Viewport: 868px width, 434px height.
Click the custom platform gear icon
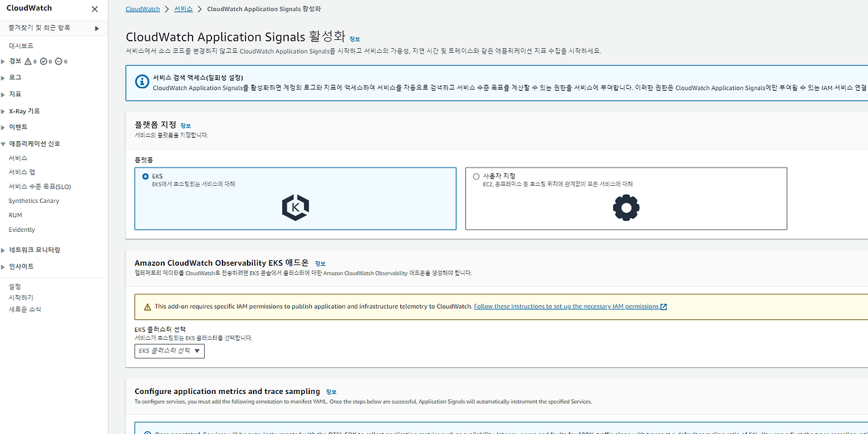[626, 208]
